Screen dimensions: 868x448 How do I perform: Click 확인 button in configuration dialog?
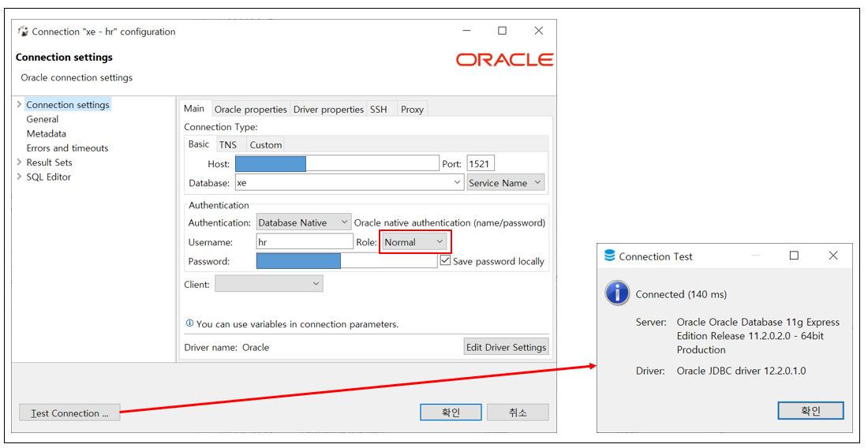(x=451, y=413)
